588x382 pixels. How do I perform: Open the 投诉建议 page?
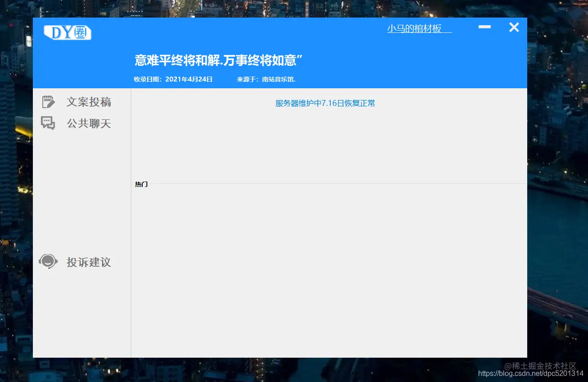pos(88,262)
